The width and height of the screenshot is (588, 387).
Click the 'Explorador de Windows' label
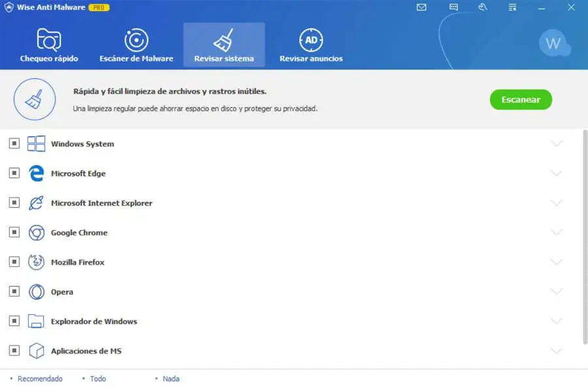tap(94, 322)
